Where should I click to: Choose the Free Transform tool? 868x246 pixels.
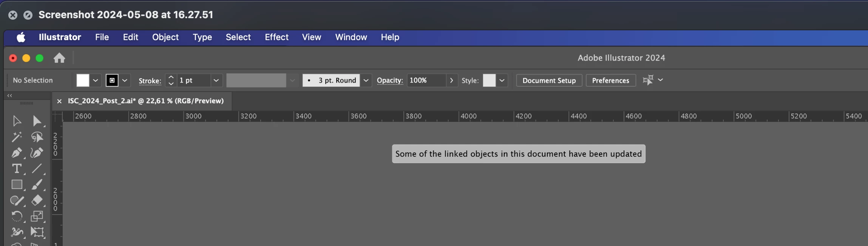(37, 232)
